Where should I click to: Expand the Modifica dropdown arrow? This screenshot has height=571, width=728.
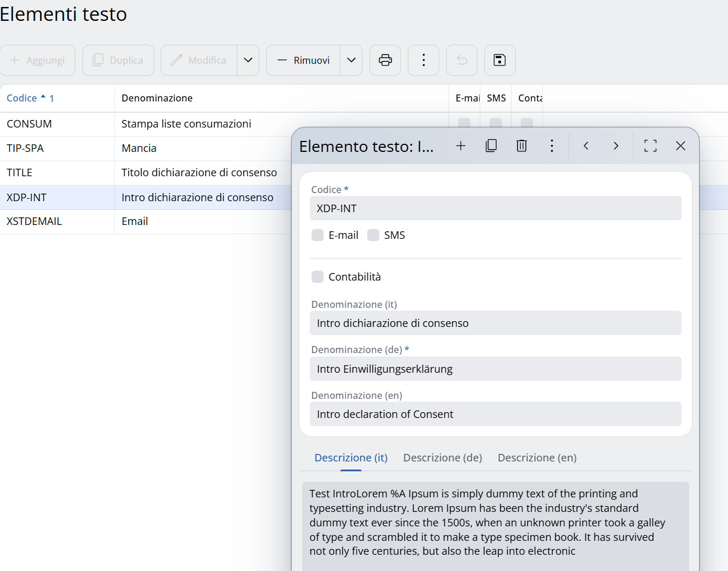coord(248,60)
